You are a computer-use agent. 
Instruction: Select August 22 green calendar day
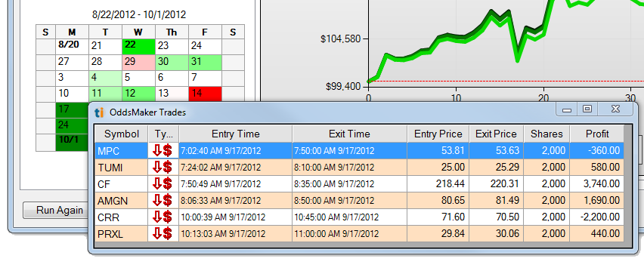(139, 46)
